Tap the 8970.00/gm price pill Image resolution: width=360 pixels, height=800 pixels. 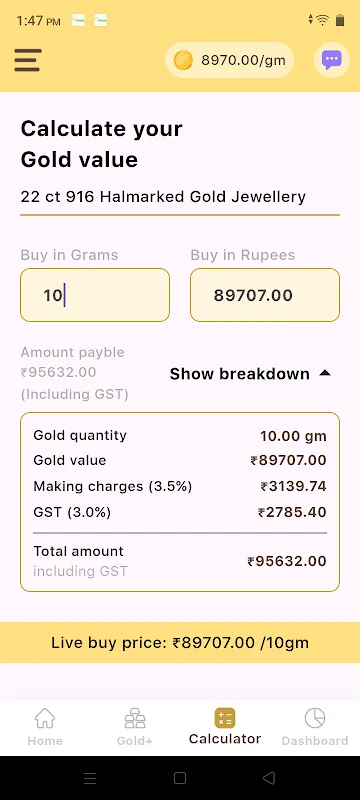point(229,60)
